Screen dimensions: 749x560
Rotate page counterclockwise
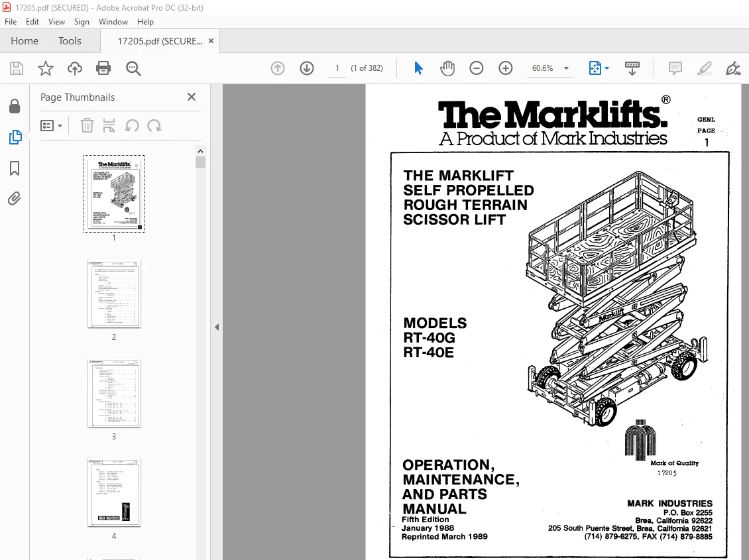click(x=132, y=125)
